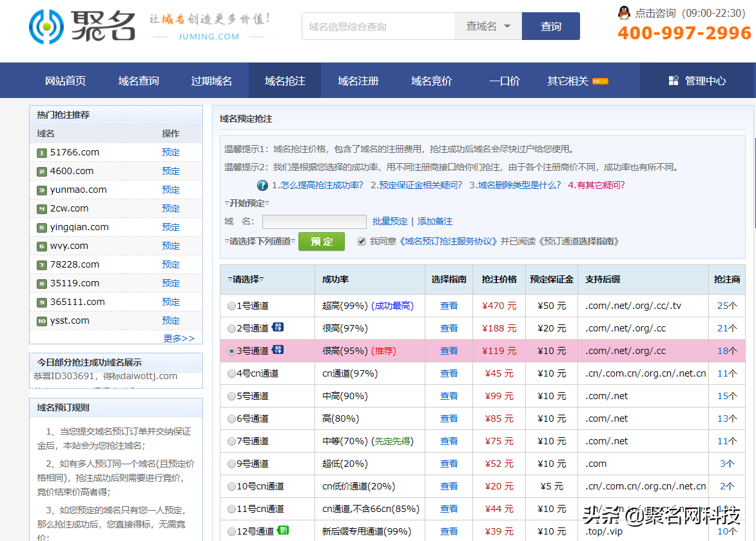Select the 1号通道 radio button
Screen dimensions: 756x541
pyautogui.click(x=231, y=306)
